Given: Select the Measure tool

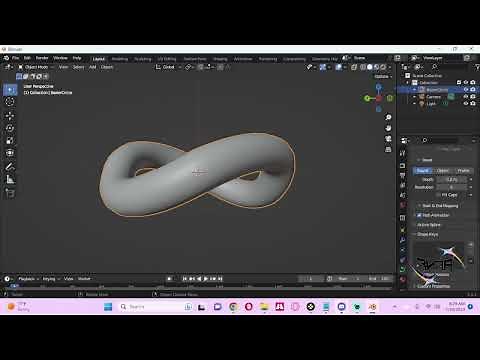Looking at the screenshot, I should (x=10, y=179).
